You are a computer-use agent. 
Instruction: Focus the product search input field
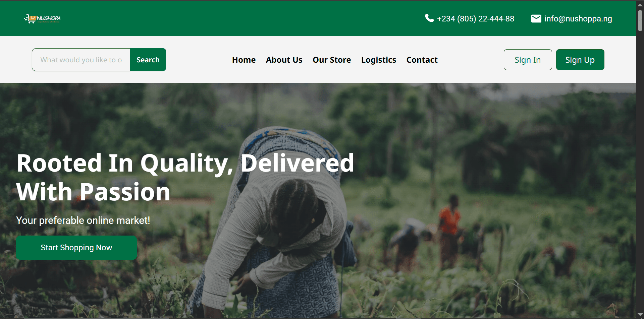point(81,60)
